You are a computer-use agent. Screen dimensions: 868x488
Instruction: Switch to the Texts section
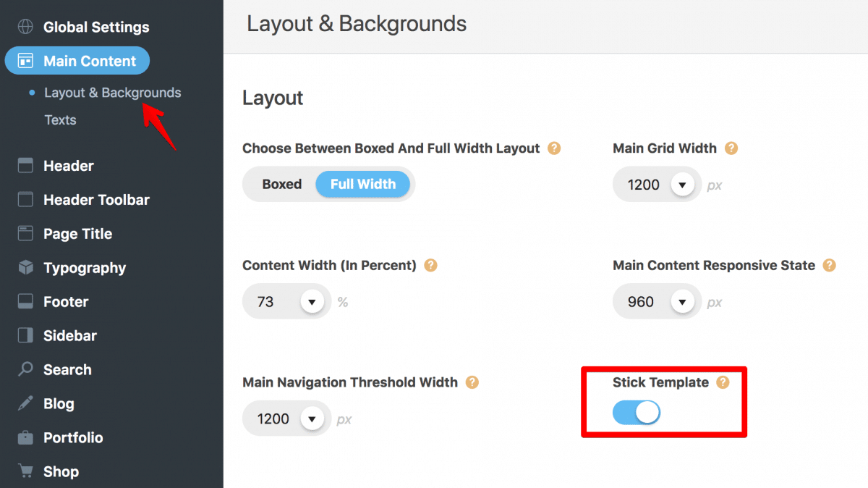60,119
